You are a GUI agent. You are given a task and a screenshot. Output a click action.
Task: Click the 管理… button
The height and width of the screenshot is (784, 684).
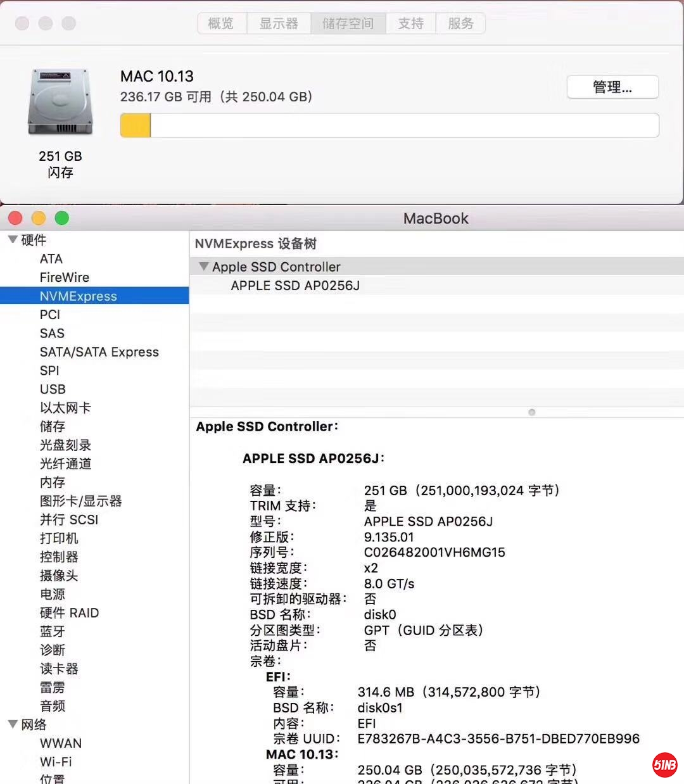click(612, 87)
